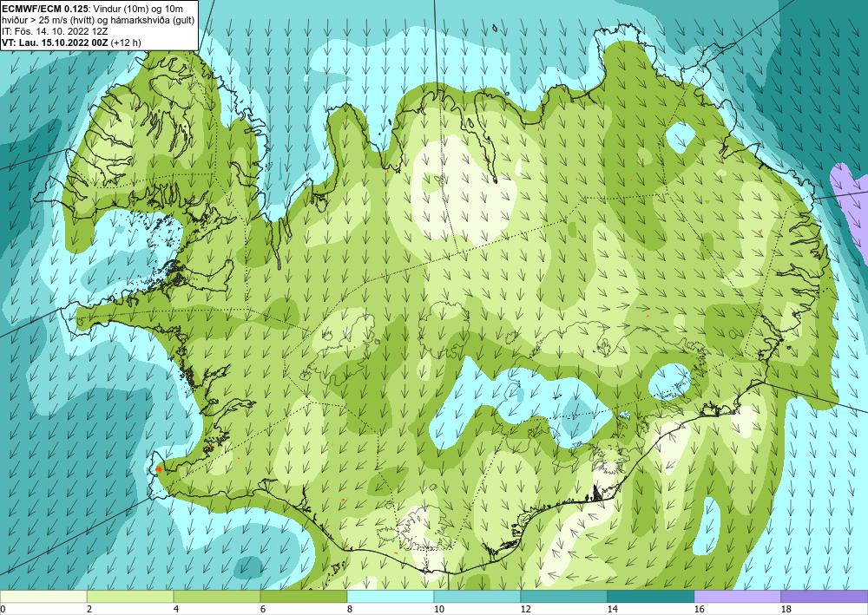Click the legend scale label "16"
This screenshot has height=615, width=868.
click(700, 610)
